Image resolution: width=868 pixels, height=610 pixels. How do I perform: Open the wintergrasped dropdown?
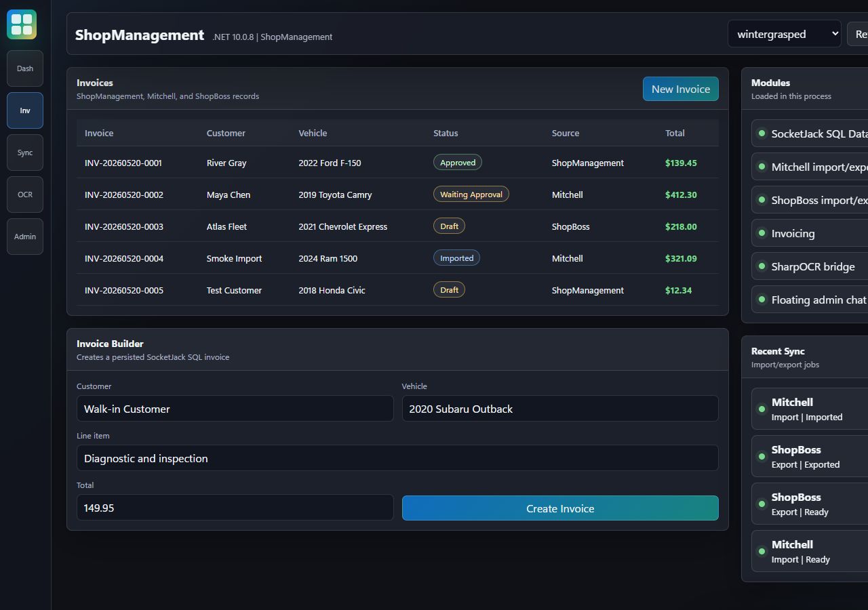click(785, 34)
